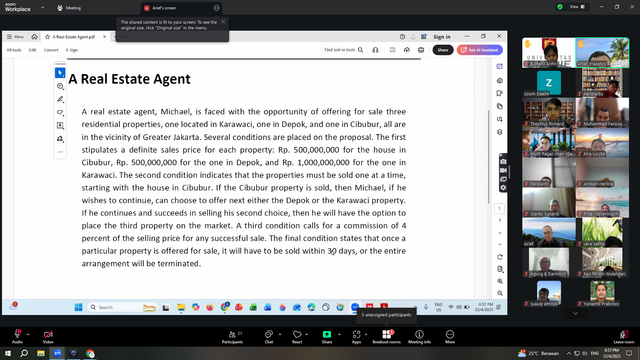Select Theofilus Richard video tile
The image size is (640, 360).
(x=549, y=112)
